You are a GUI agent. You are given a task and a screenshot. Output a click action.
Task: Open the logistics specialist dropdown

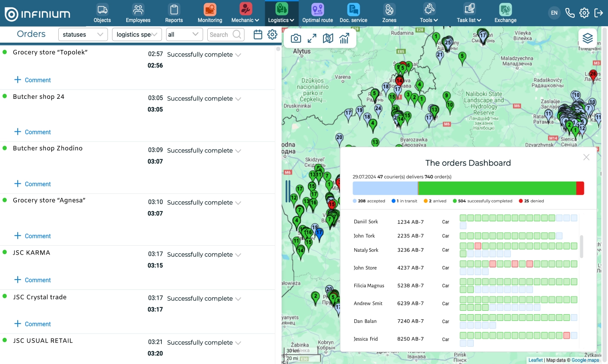tap(137, 35)
